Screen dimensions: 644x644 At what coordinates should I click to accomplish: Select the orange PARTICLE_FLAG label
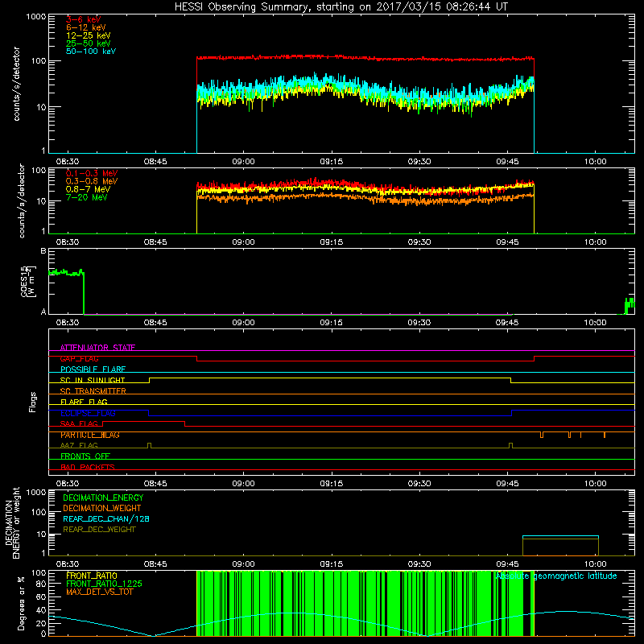(90, 435)
